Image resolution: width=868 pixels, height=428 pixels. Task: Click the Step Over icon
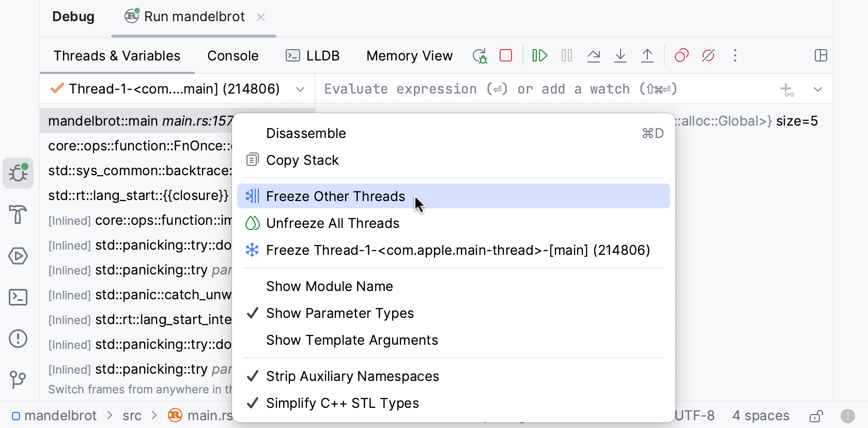[594, 56]
